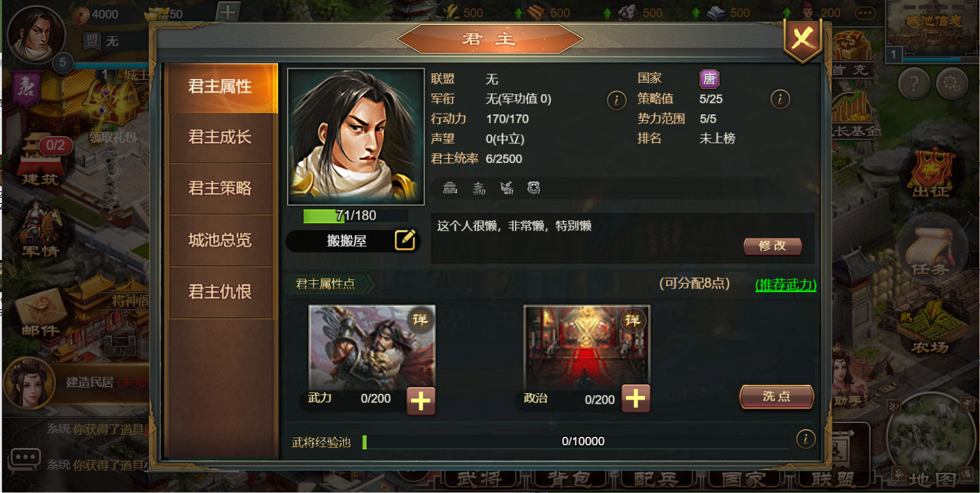Open info icon for 武将经验池

point(805,439)
